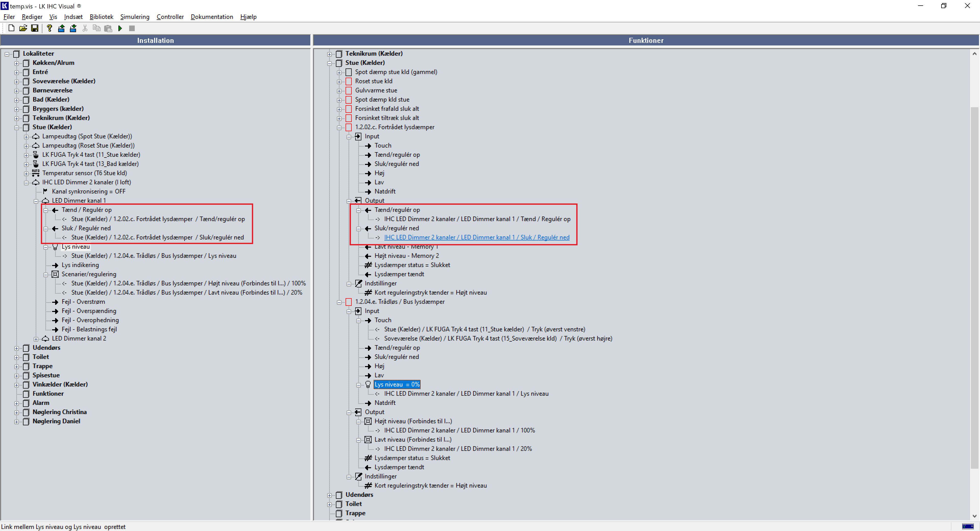The width and height of the screenshot is (980, 531).
Task: Click the light bulb icon beside Lys niveau = 0%
Action: coord(368,384)
